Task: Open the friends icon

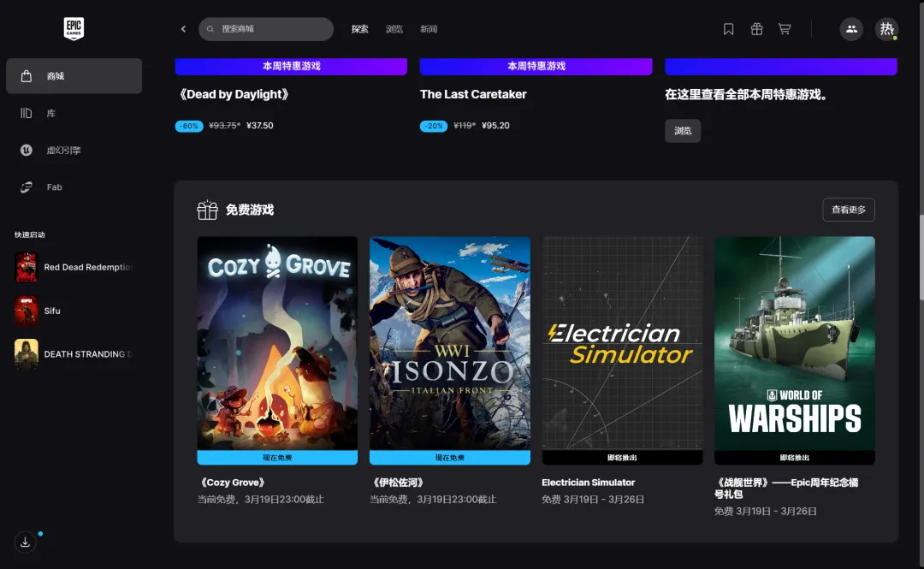Action: pos(851,29)
